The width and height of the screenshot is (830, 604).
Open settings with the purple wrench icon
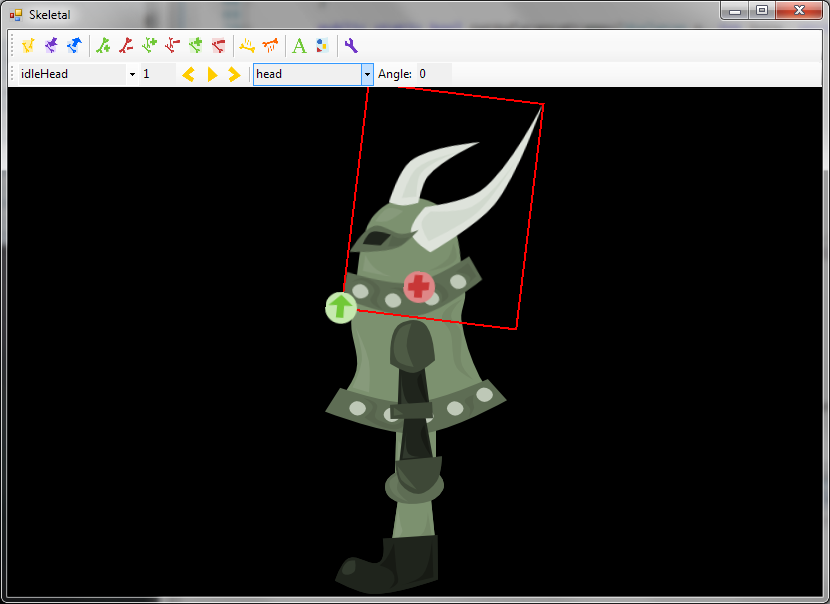point(350,45)
